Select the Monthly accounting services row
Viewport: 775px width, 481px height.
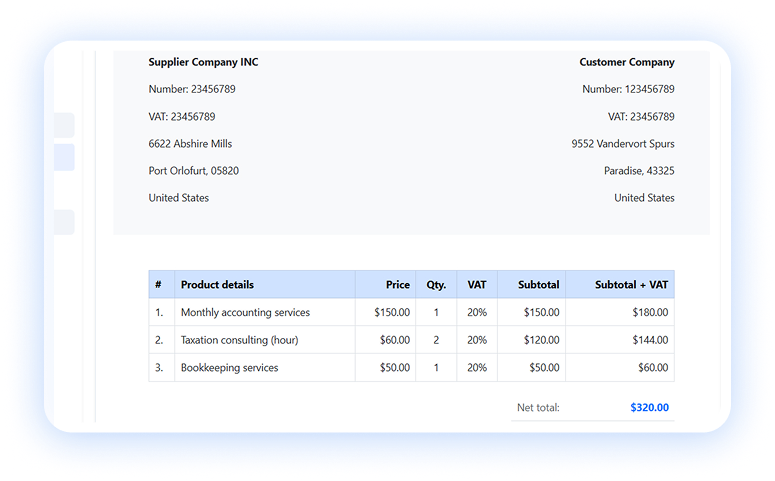point(245,313)
